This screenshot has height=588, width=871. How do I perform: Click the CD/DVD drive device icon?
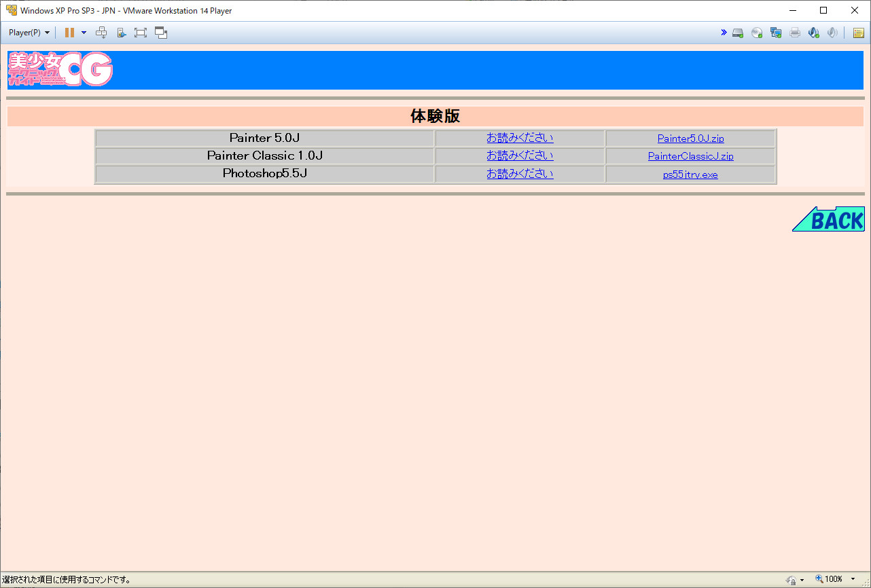pyautogui.click(x=757, y=33)
